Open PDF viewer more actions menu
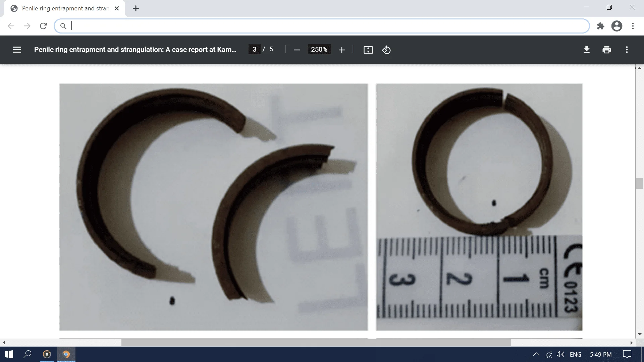The width and height of the screenshot is (644, 362). [627, 50]
